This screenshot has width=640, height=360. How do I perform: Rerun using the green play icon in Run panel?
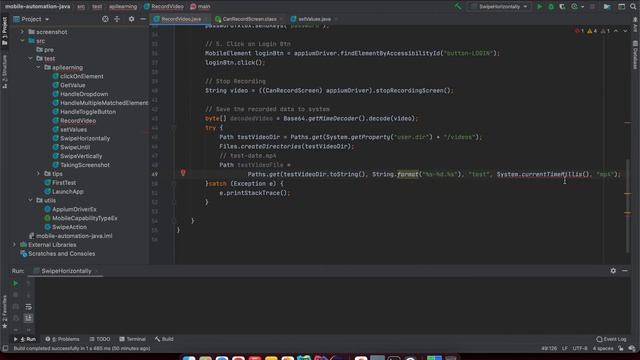(x=16, y=283)
